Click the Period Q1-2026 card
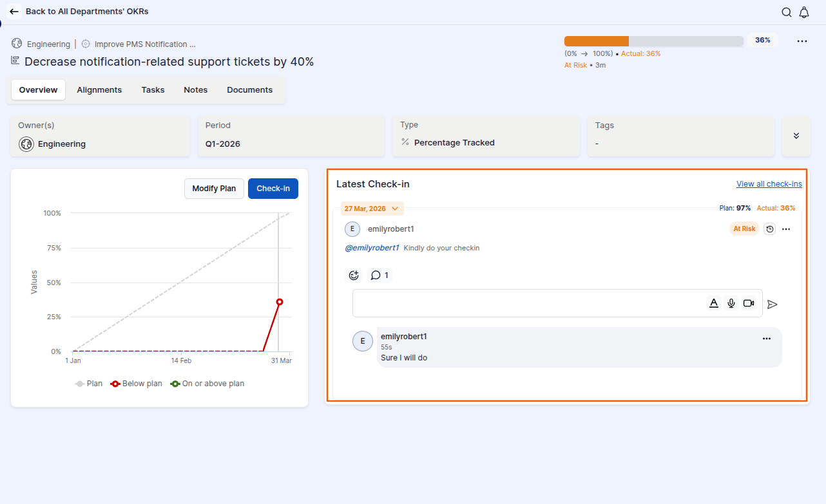826x504 pixels. coord(291,136)
